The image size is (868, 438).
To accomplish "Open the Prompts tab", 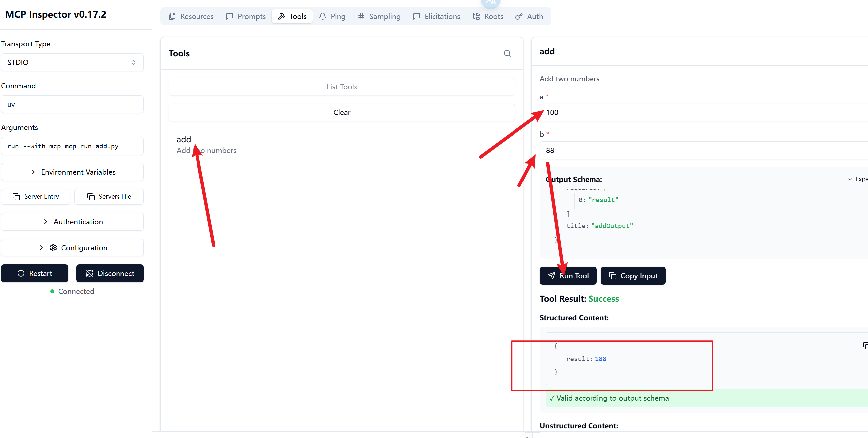I will (x=246, y=16).
